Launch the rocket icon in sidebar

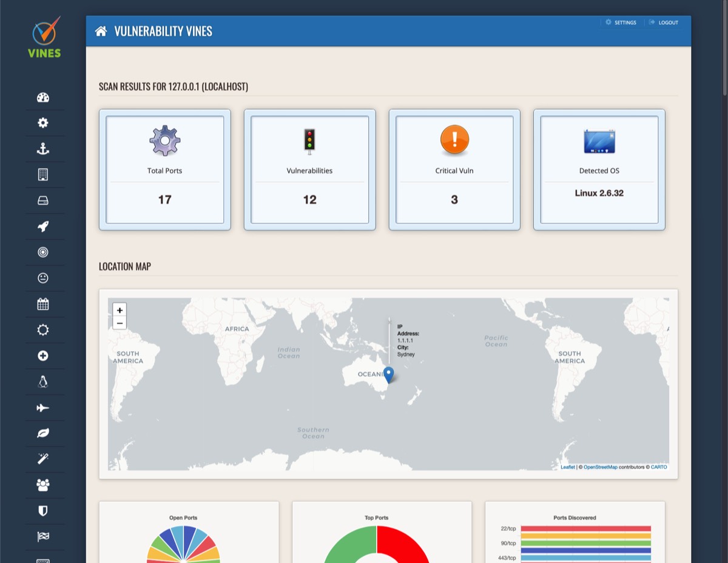point(42,226)
